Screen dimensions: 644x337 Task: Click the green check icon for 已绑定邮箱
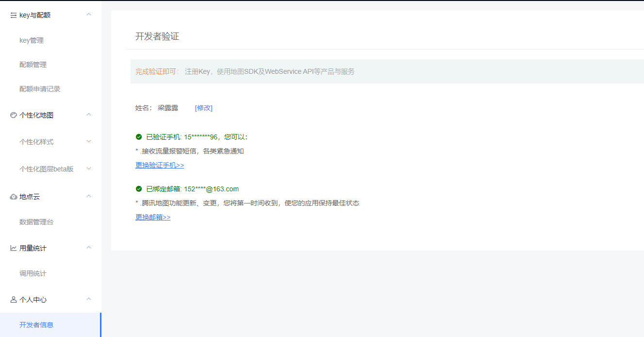(139, 189)
